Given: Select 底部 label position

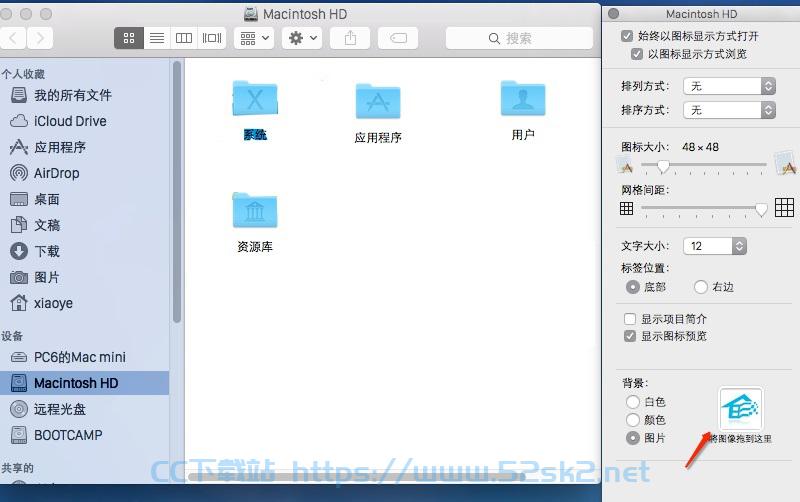Looking at the screenshot, I should click(x=633, y=287).
